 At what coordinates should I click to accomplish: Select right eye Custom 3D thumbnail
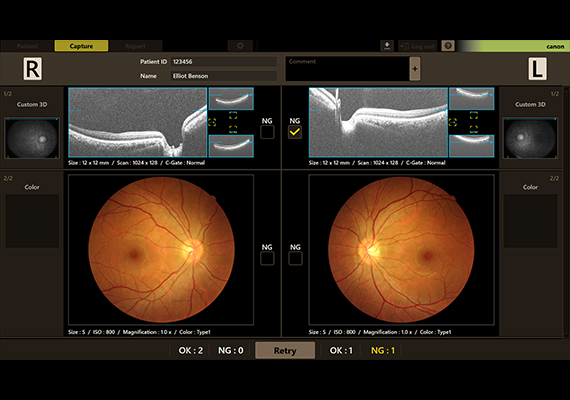32,138
